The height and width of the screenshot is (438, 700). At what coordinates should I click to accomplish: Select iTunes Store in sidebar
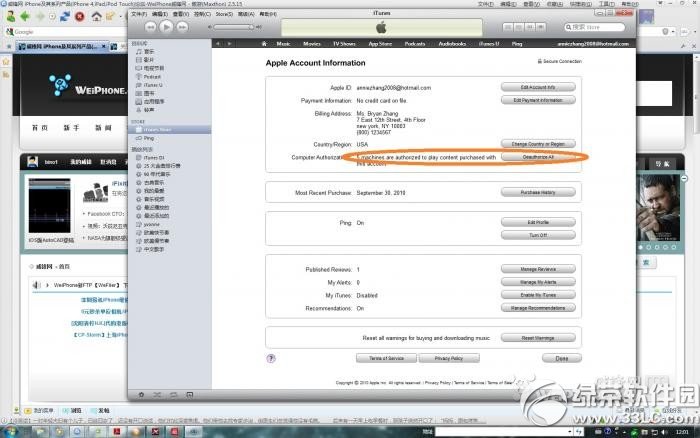(x=170, y=129)
